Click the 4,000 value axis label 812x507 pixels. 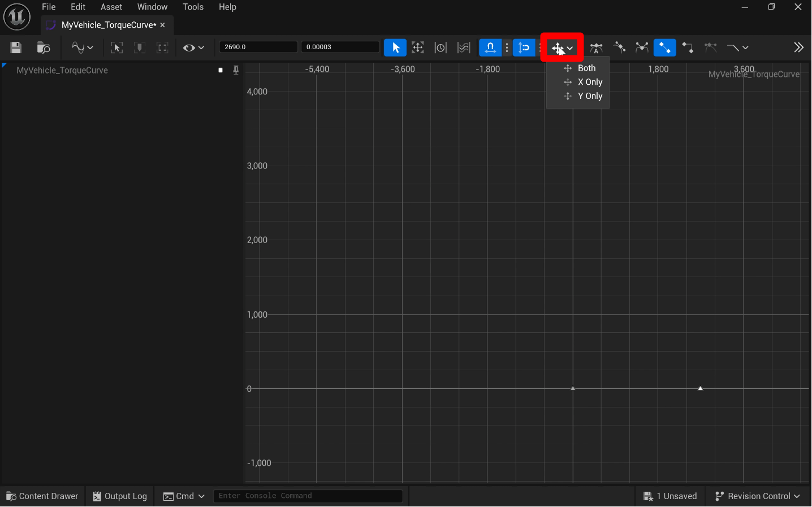(257, 92)
